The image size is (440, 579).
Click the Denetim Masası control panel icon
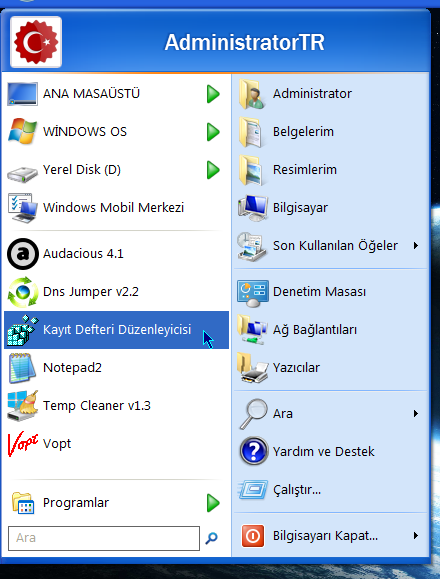(253, 293)
